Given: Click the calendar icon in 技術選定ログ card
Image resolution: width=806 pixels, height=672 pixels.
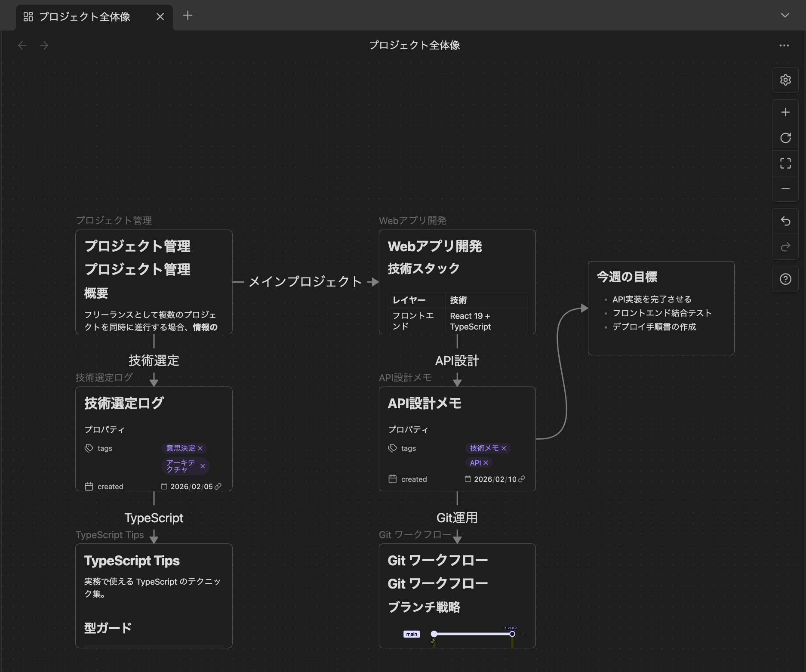Looking at the screenshot, I should point(89,486).
